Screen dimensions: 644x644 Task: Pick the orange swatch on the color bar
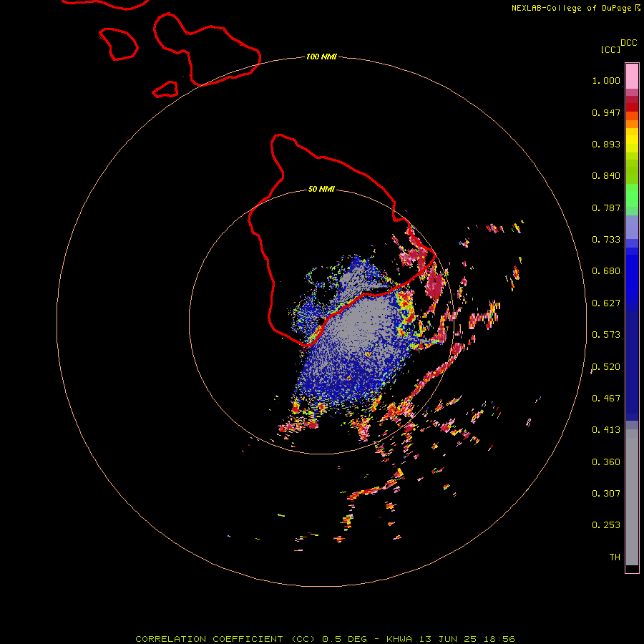coord(632,124)
